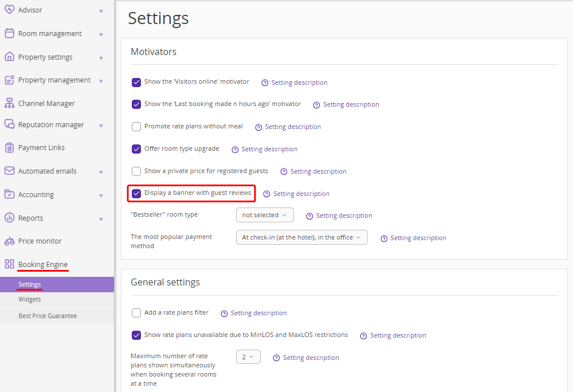Uncheck 'Last booking made n hours ago' motivator
Screen dimensions: 573x392
[x=136, y=104]
